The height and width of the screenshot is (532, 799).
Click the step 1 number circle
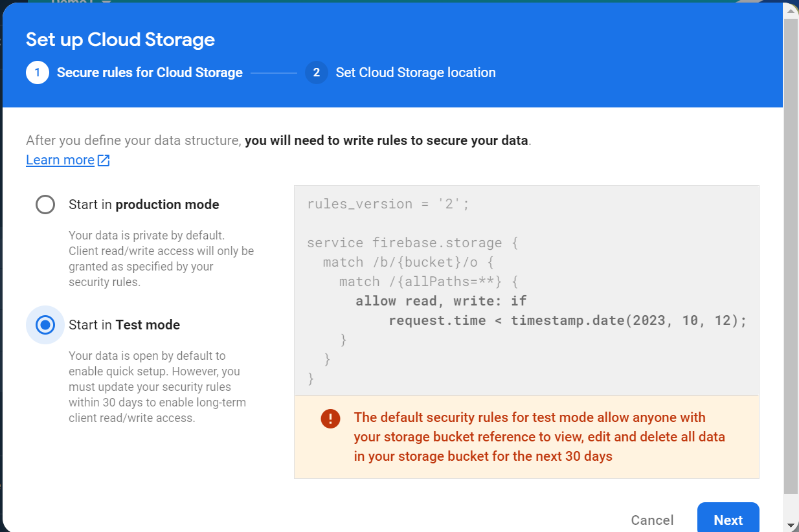click(38, 72)
